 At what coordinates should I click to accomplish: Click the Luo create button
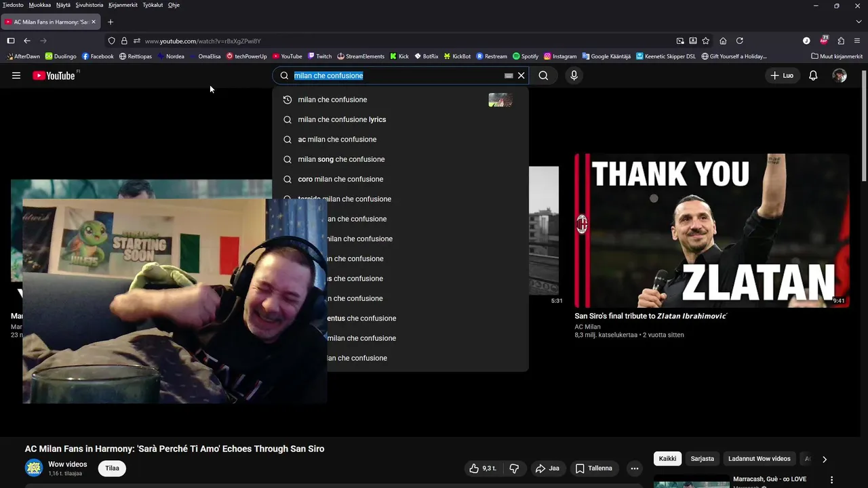click(782, 75)
